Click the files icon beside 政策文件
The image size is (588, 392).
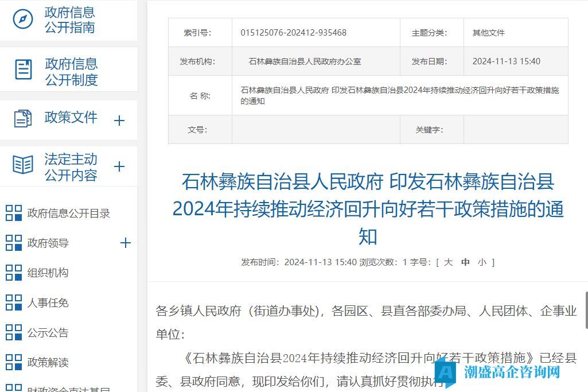pyautogui.click(x=23, y=119)
